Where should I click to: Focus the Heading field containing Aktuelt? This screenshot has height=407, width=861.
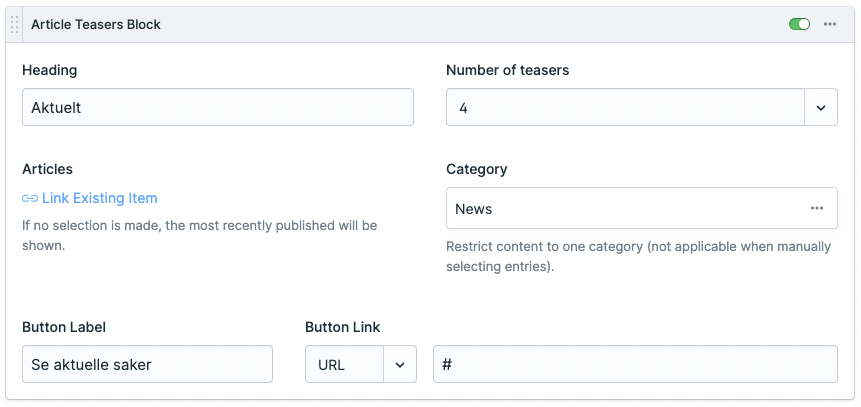tap(217, 107)
